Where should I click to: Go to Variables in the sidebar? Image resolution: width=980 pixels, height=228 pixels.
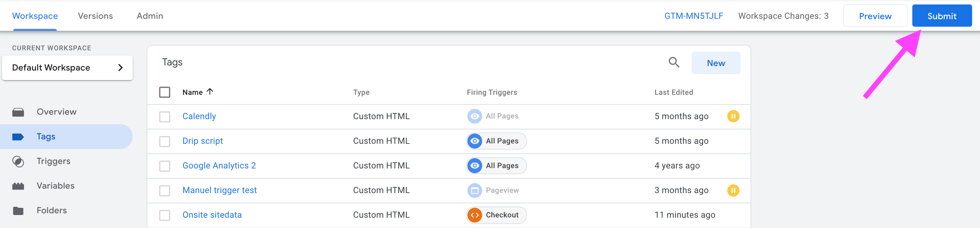(x=55, y=186)
